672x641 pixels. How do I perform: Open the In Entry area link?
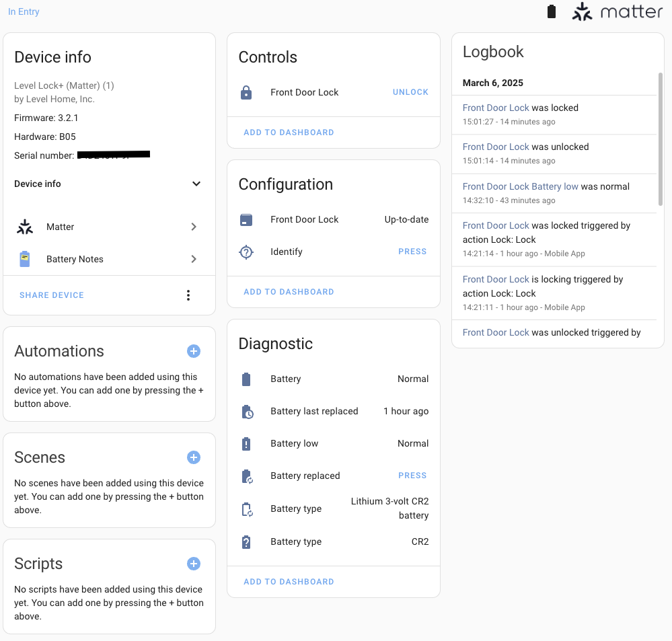pos(24,11)
